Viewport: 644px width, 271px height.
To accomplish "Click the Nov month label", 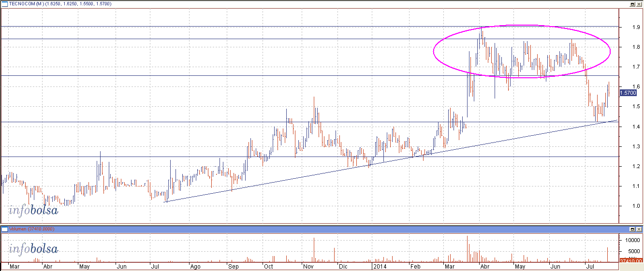I will click(x=308, y=267).
